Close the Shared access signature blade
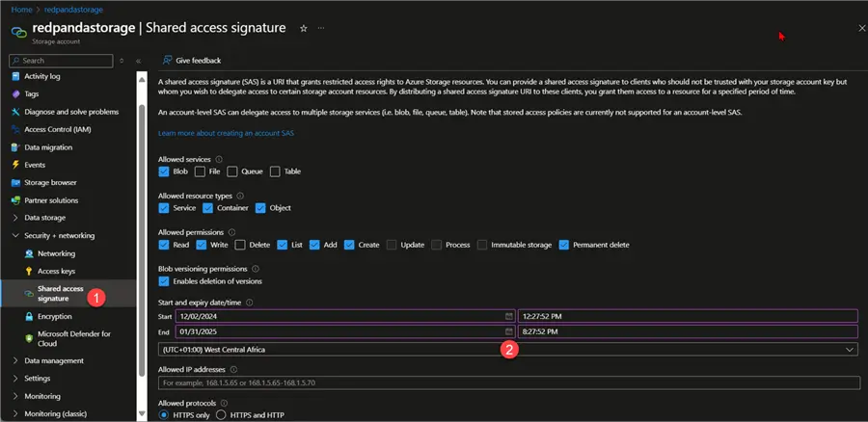The height and width of the screenshot is (422, 868). pos(861,28)
